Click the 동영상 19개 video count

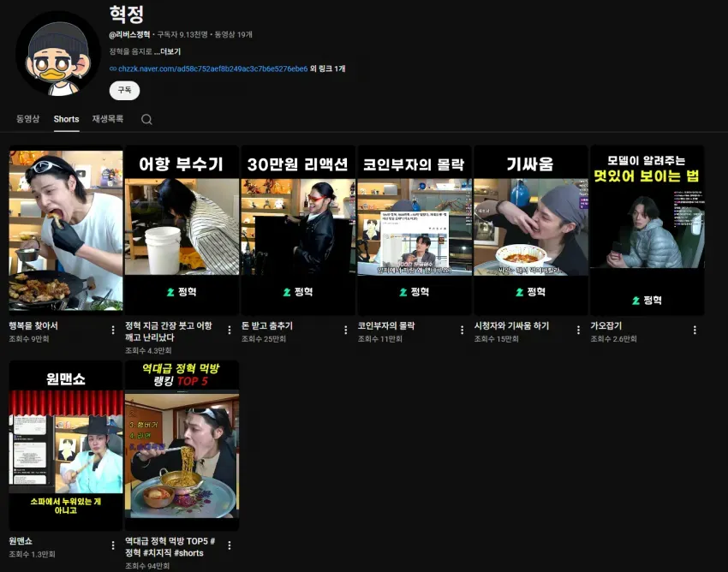(234, 34)
